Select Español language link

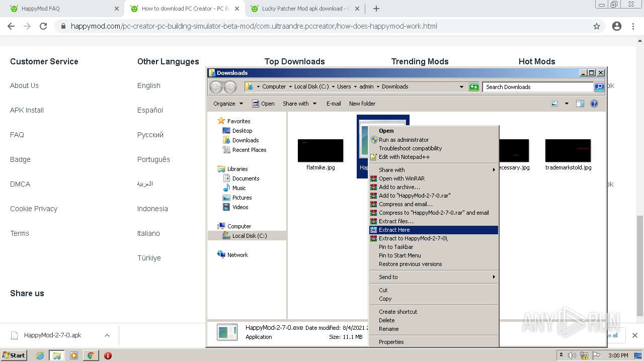(150, 110)
